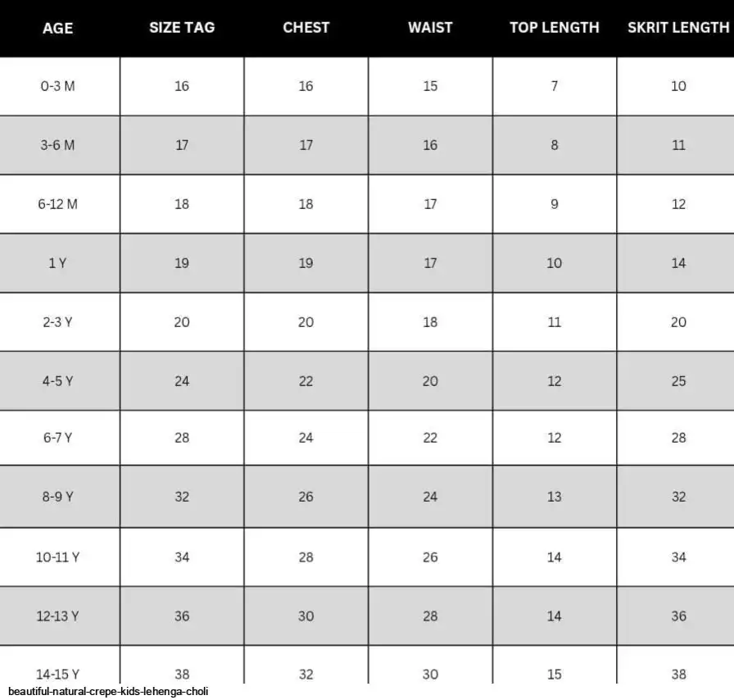734x700 pixels.
Task: Select the 2-3 Y age cell
Action: coord(57,322)
